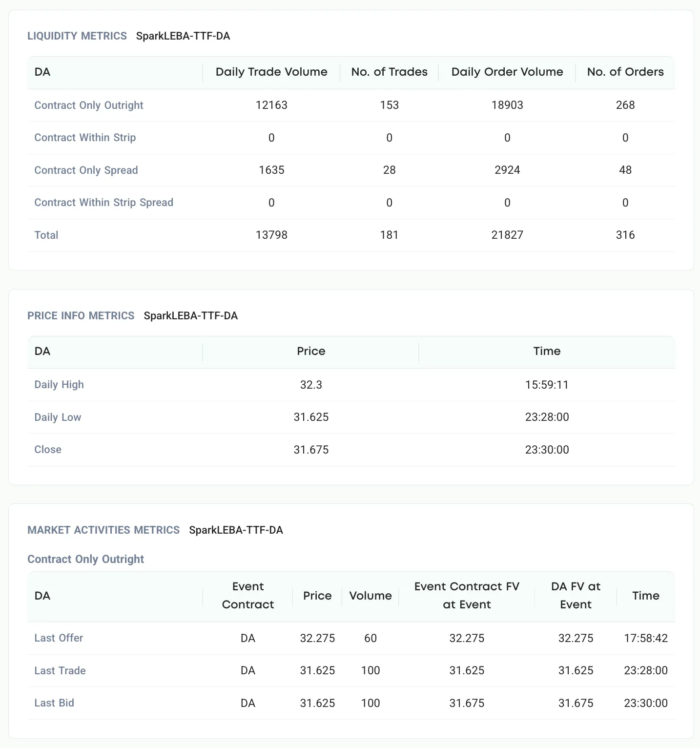Click the Last Offer row label
Screen dimensions: 700x748
pyautogui.click(x=59, y=638)
